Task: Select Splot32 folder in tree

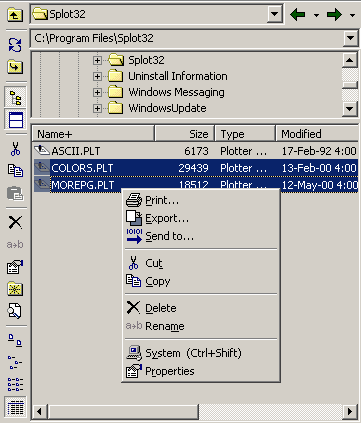Action: tap(146, 60)
